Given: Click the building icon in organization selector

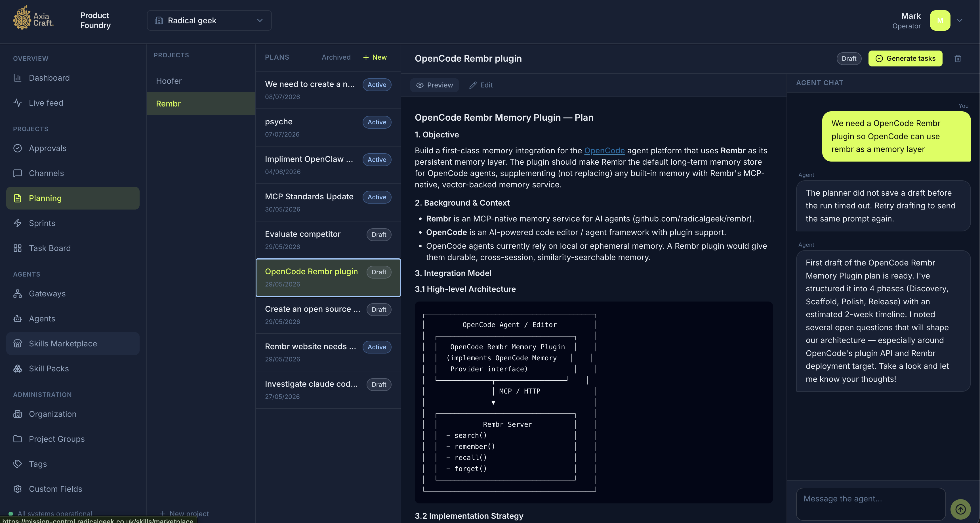Looking at the screenshot, I should pyautogui.click(x=159, y=20).
